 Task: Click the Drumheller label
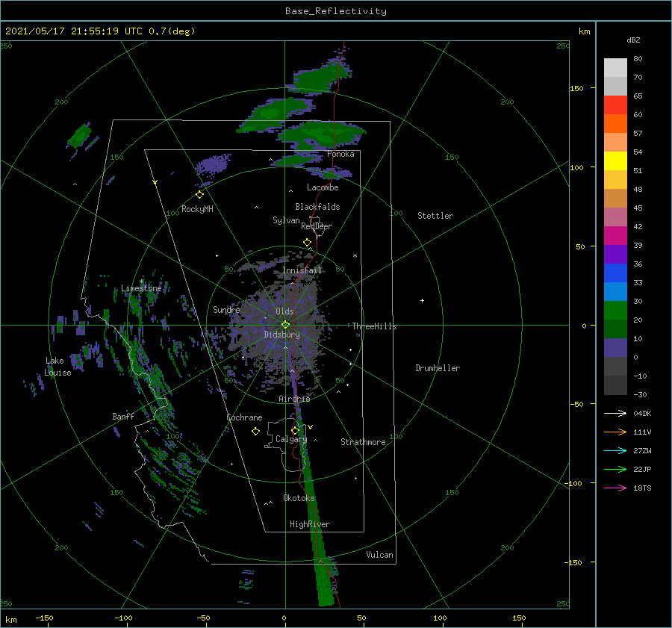tap(438, 368)
